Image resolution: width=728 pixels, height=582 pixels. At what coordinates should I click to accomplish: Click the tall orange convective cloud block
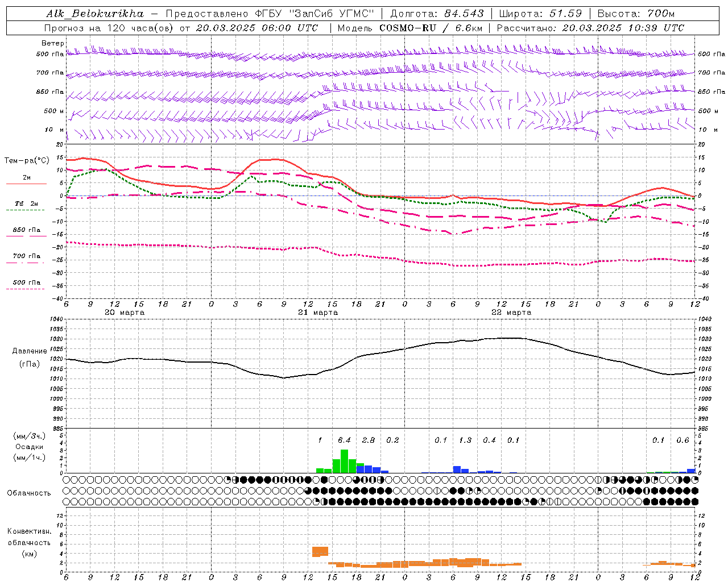click(x=320, y=551)
